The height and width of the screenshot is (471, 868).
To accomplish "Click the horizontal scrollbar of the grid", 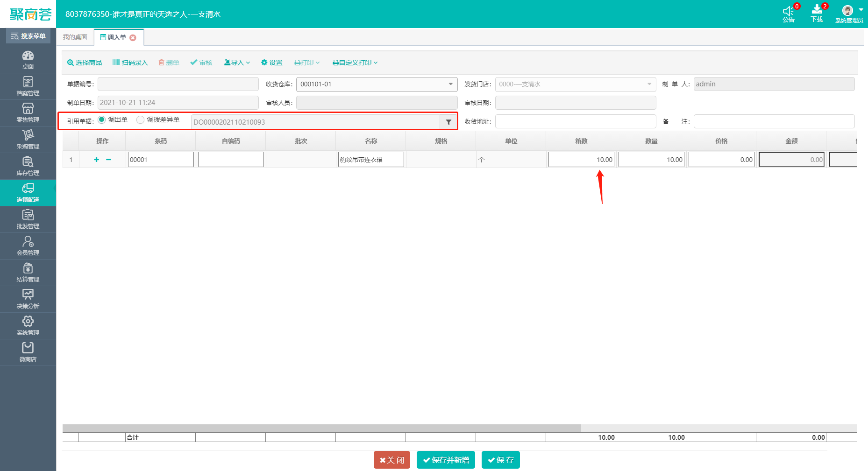I will pos(322,428).
